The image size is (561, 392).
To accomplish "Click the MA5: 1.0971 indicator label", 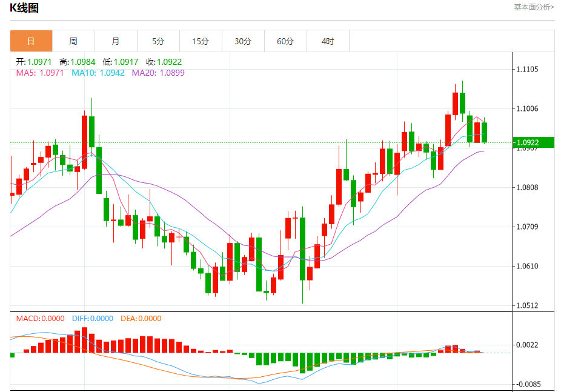I will click(x=40, y=73).
